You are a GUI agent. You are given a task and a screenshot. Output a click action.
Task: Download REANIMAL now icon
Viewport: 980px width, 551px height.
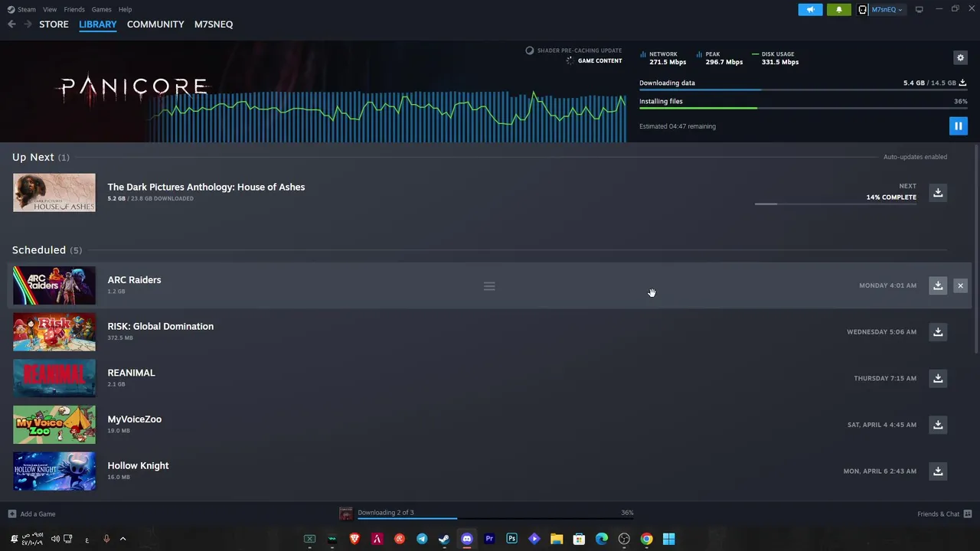click(x=938, y=378)
